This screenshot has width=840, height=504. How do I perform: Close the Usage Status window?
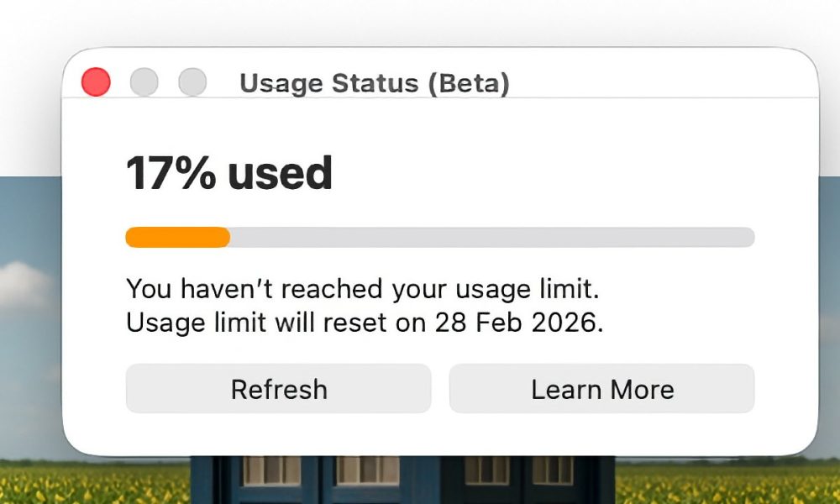(96, 82)
